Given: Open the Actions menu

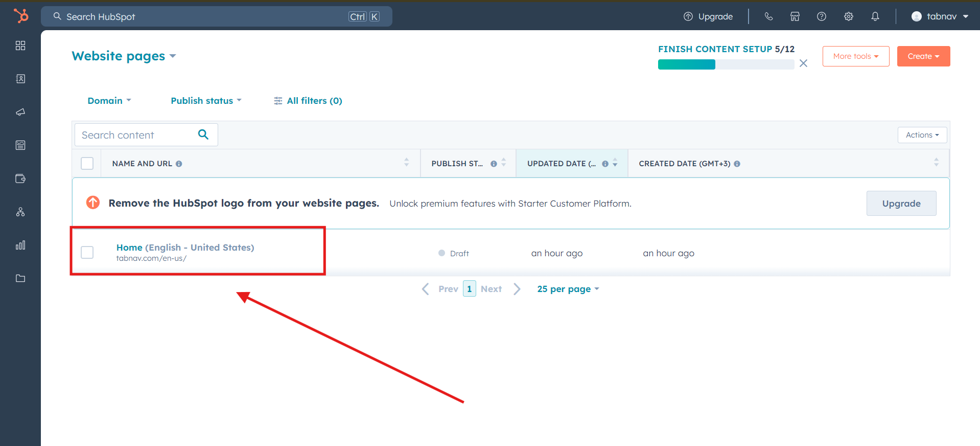Looking at the screenshot, I should coord(922,135).
